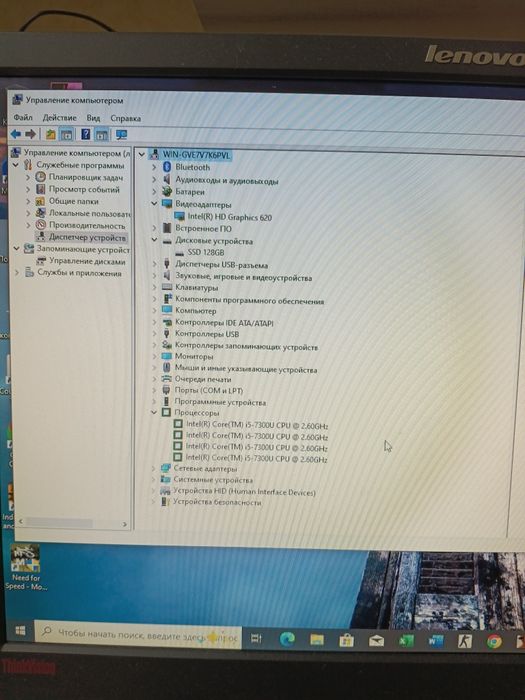Select Общие папки in the left tree
This screenshot has height=700, width=525.
pos(74,201)
